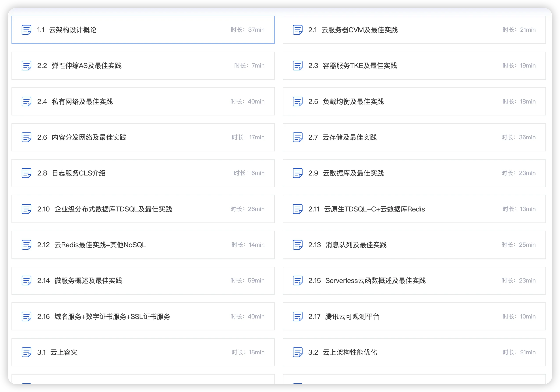Click duration 37min on lesson 1.1

pos(248,30)
